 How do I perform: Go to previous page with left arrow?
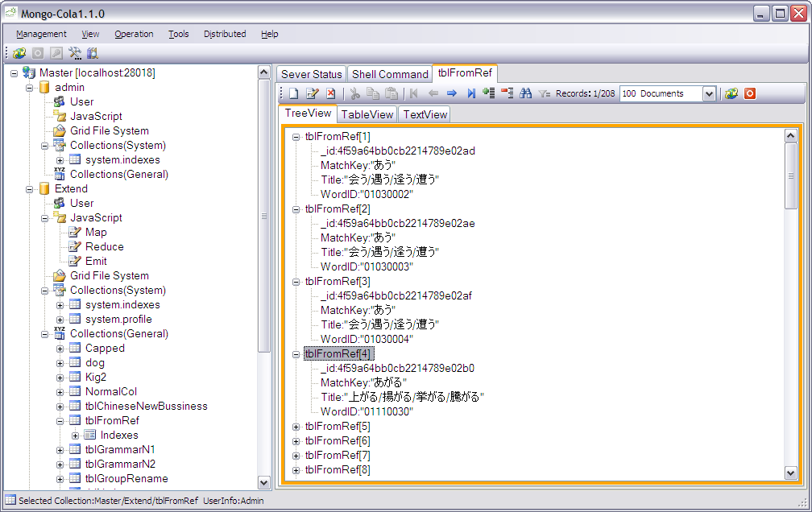(x=433, y=93)
